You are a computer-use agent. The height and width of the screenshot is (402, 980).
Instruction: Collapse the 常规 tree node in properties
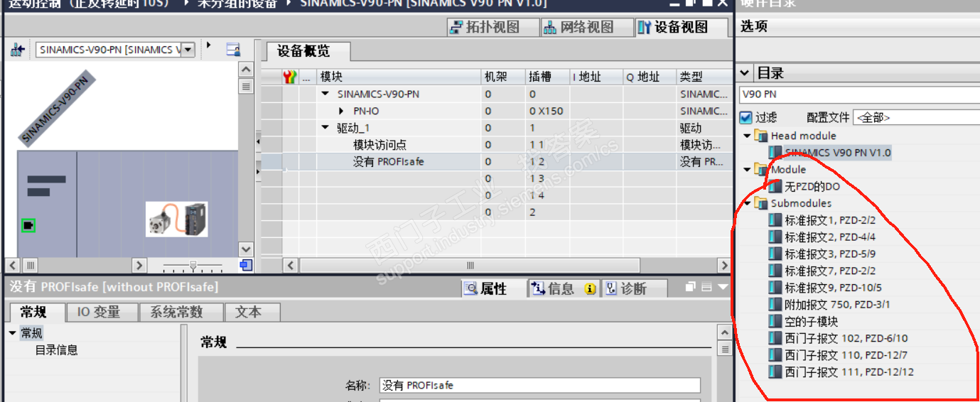coord(13,333)
